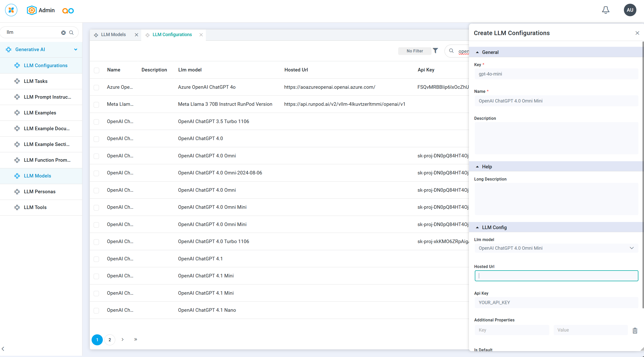
Task: Open LLM Tasks in the sidebar
Action: [x=41, y=81]
